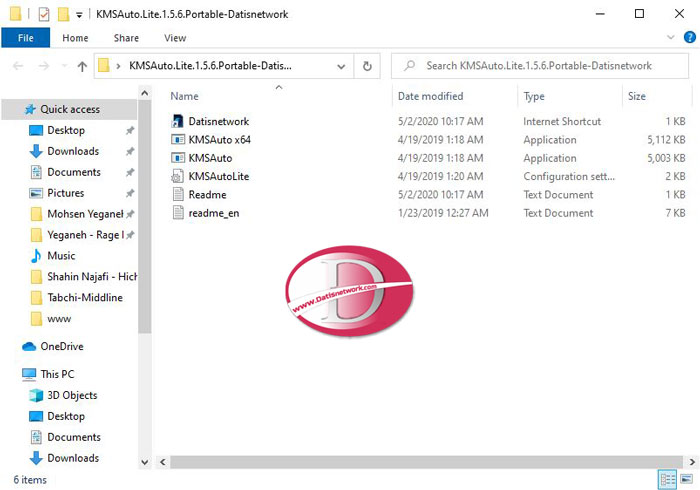Click the Properties quick access toolbar icon
This screenshot has width=700, height=490.
(x=44, y=14)
